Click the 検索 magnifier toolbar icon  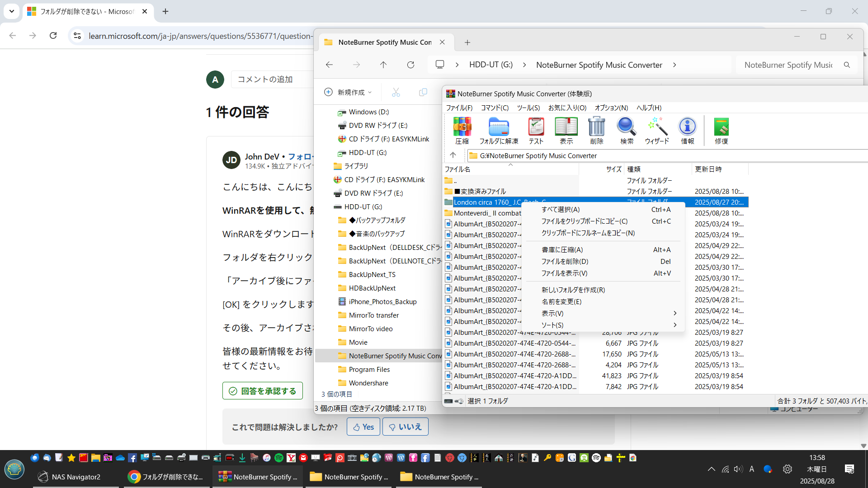point(627,131)
